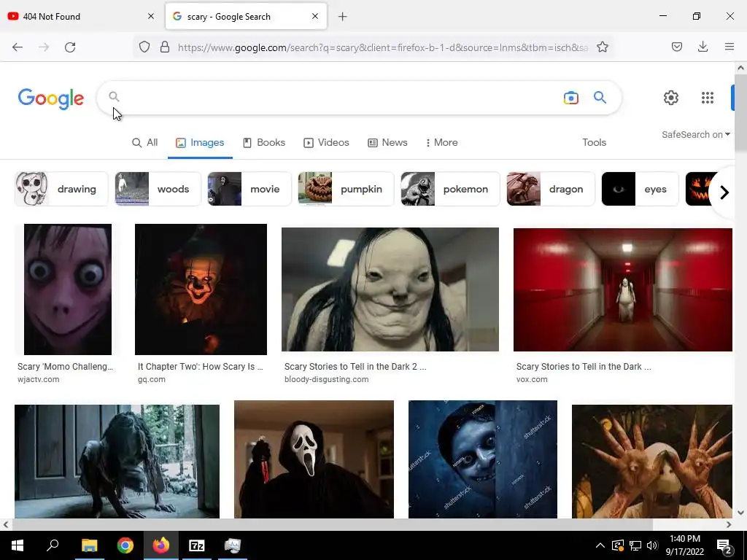747x560 pixels.
Task: Switch to the News tab
Action: [388, 142]
